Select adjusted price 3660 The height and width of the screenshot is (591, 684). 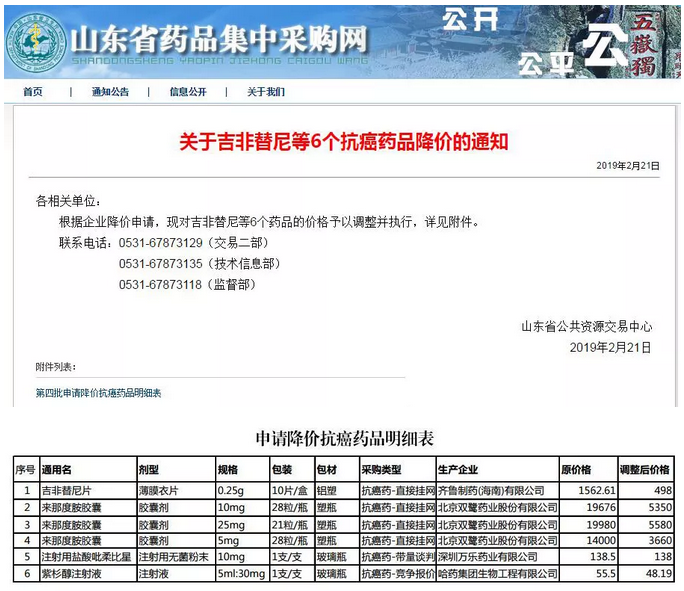tap(646, 540)
